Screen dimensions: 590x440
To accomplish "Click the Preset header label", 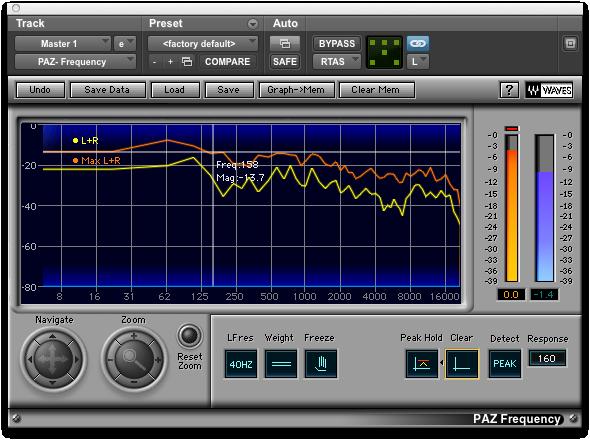I will (x=166, y=23).
